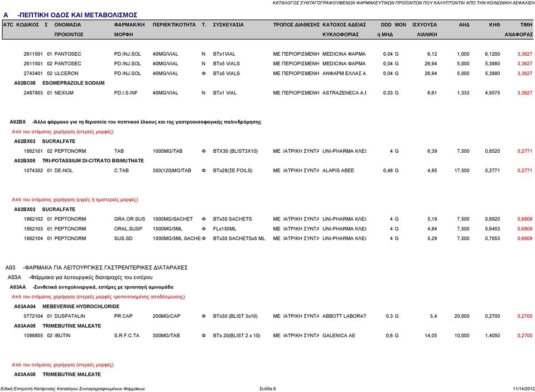This screenshot has width=535, height=392.
Task: Click the ULCERON product name
Action: pos(66,74)
